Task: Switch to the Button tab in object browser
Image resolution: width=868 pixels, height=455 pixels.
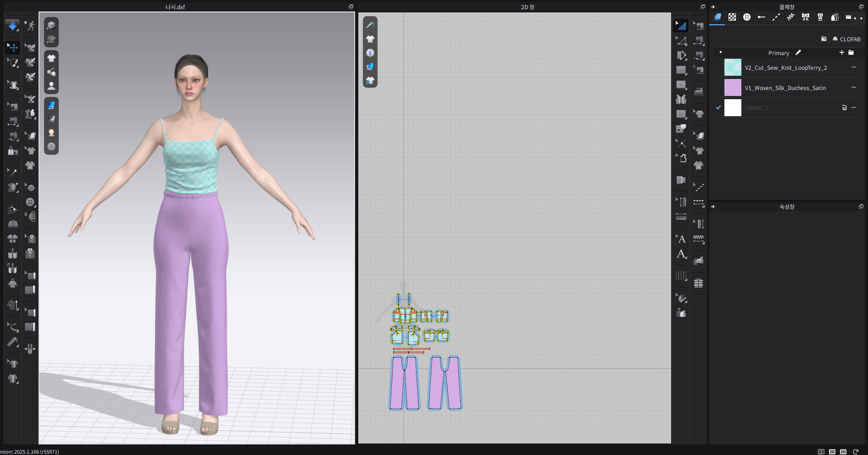Action: (747, 17)
